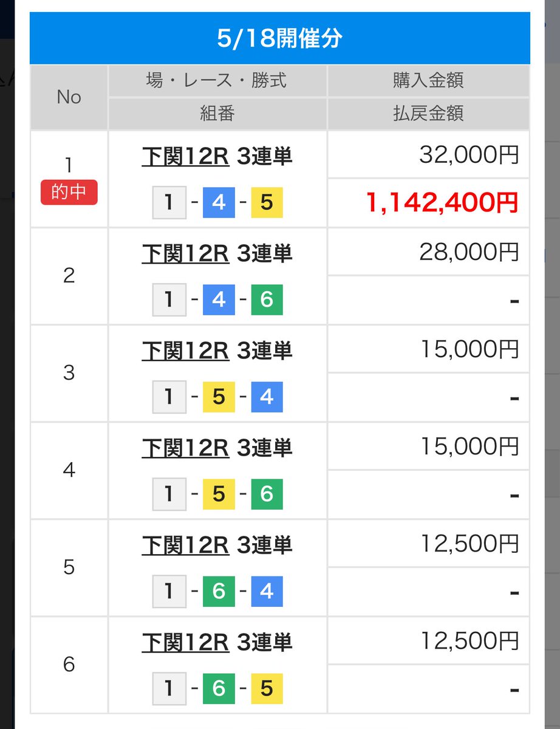Click the 3連単 label in row 6
The height and width of the screenshot is (729, 560).
(265, 642)
